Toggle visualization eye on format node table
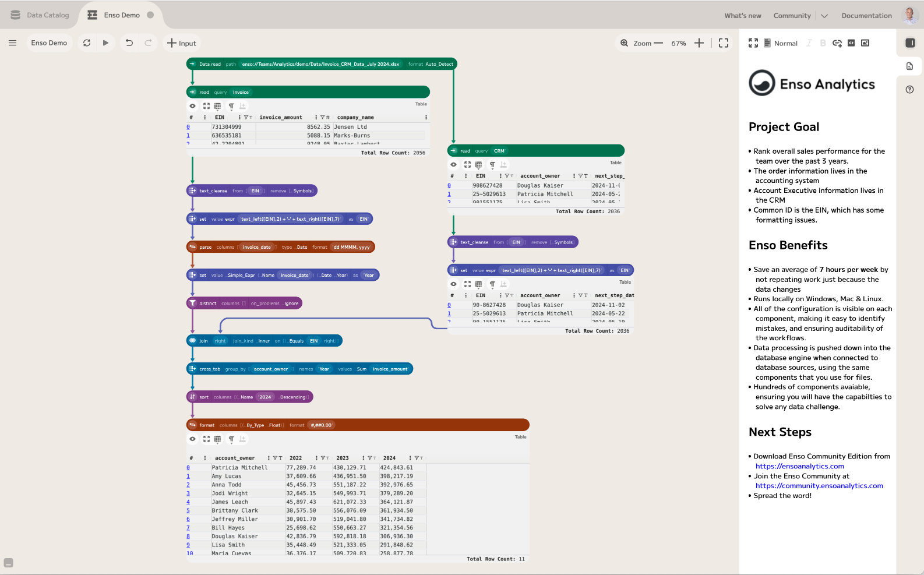Screen dimensions: 924x575 pos(192,439)
